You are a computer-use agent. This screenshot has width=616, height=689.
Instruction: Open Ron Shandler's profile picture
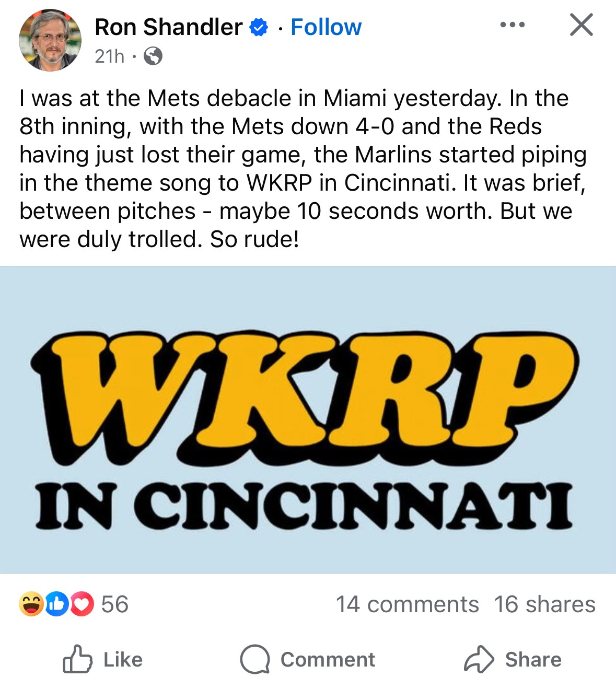(50, 40)
